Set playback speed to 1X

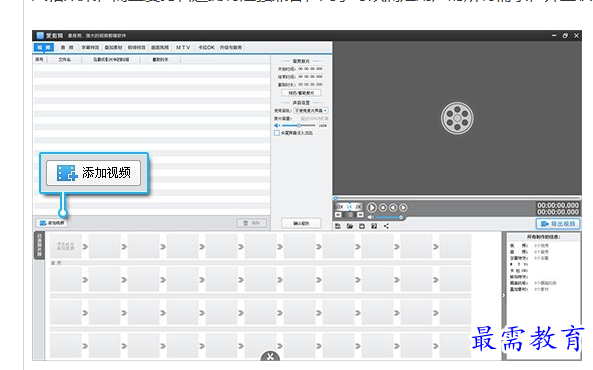coord(349,207)
